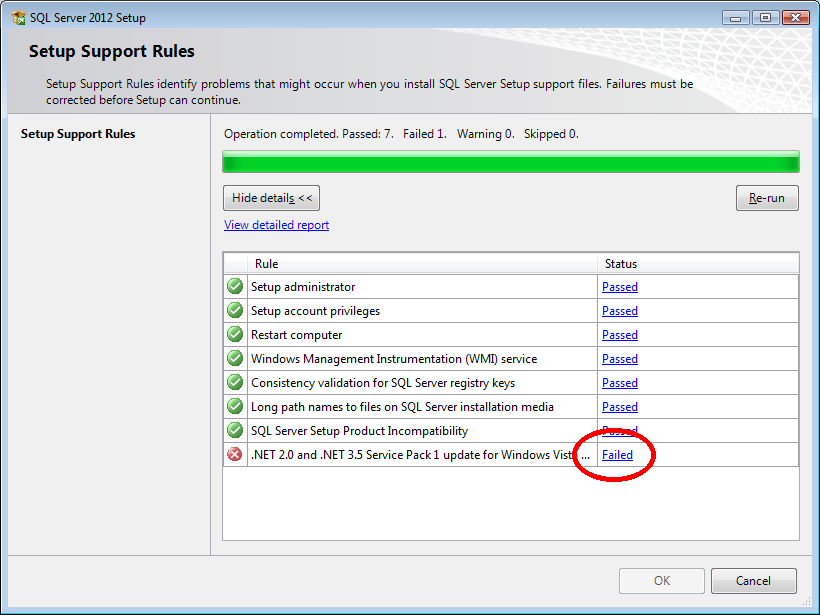Open Passed status for WMI service
820x615 pixels.
click(620, 359)
